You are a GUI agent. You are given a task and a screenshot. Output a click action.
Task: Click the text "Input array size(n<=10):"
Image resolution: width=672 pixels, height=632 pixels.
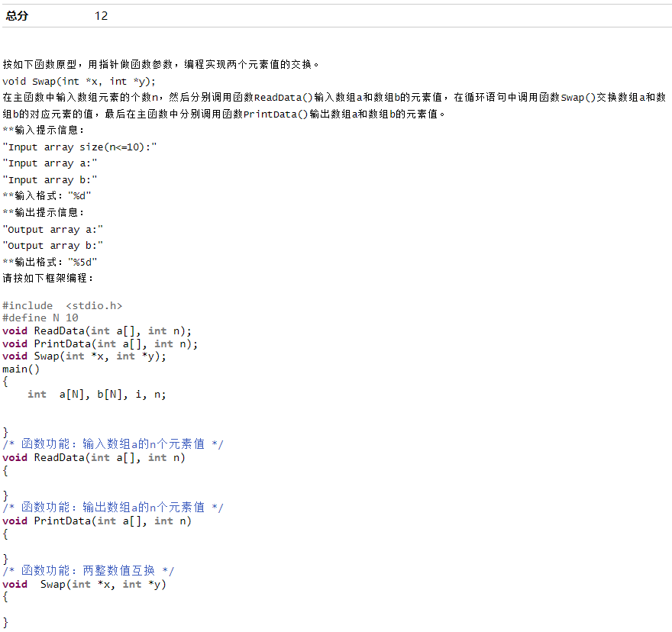pyautogui.click(x=79, y=147)
